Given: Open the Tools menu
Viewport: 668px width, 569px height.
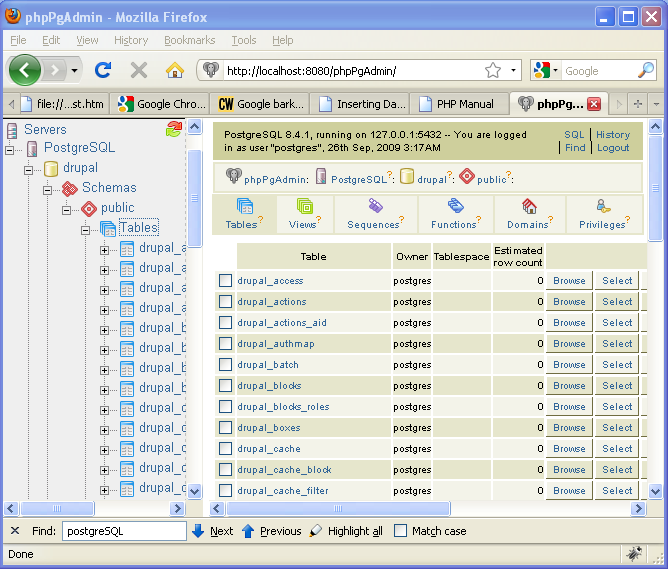Looking at the screenshot, I should 244,40.
